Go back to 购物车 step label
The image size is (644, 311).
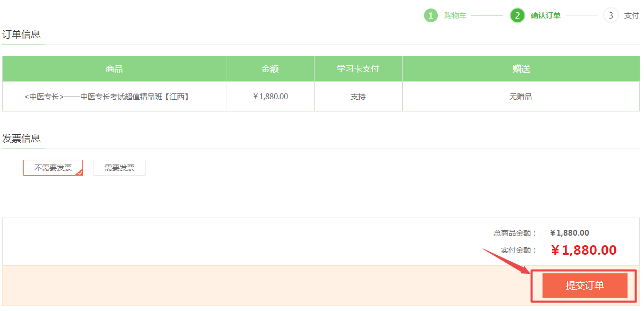point(455,15)
